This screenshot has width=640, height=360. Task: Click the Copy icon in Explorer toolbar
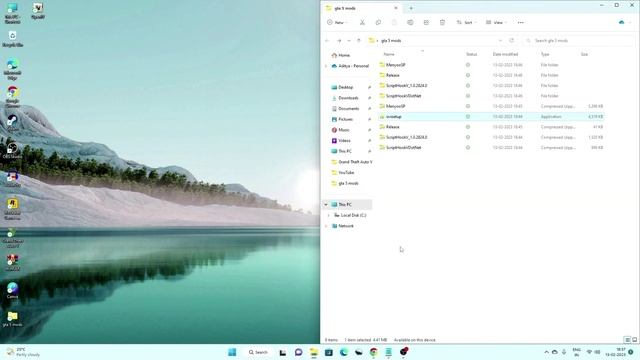[x=378, y=22]
